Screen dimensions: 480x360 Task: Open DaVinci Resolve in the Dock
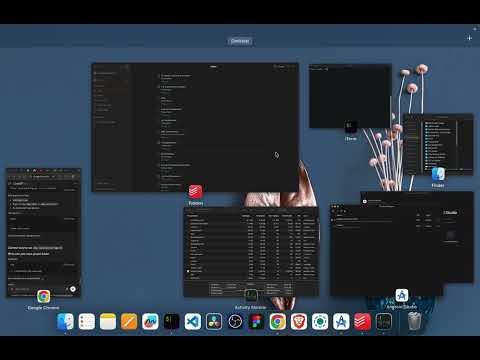click(x=214, y=322)
